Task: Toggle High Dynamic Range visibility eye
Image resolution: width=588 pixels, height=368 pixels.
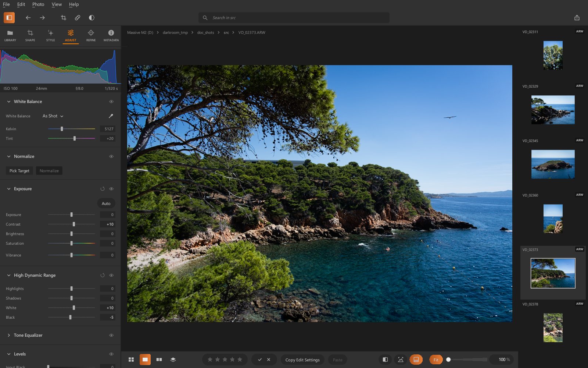Action: click(111, 275)
